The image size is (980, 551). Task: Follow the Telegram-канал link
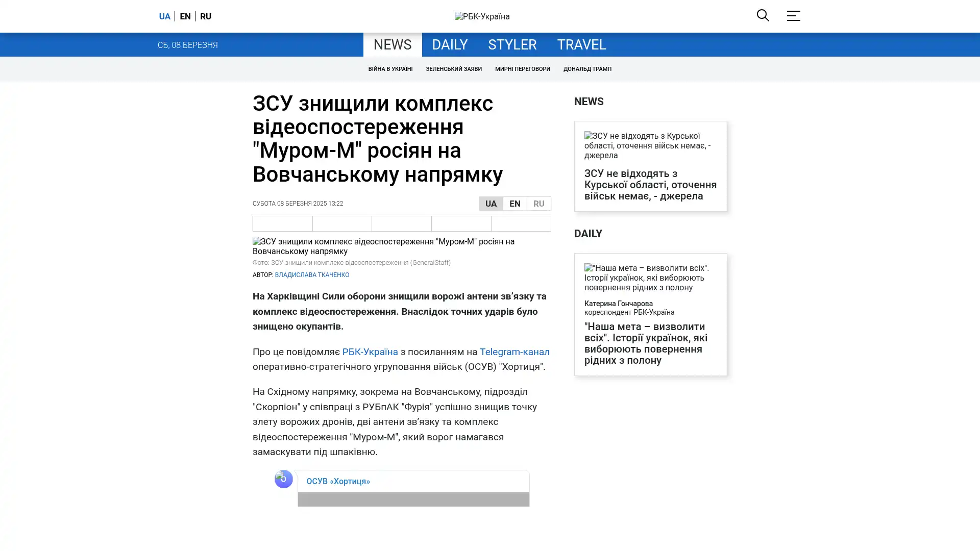coord(514,352)
